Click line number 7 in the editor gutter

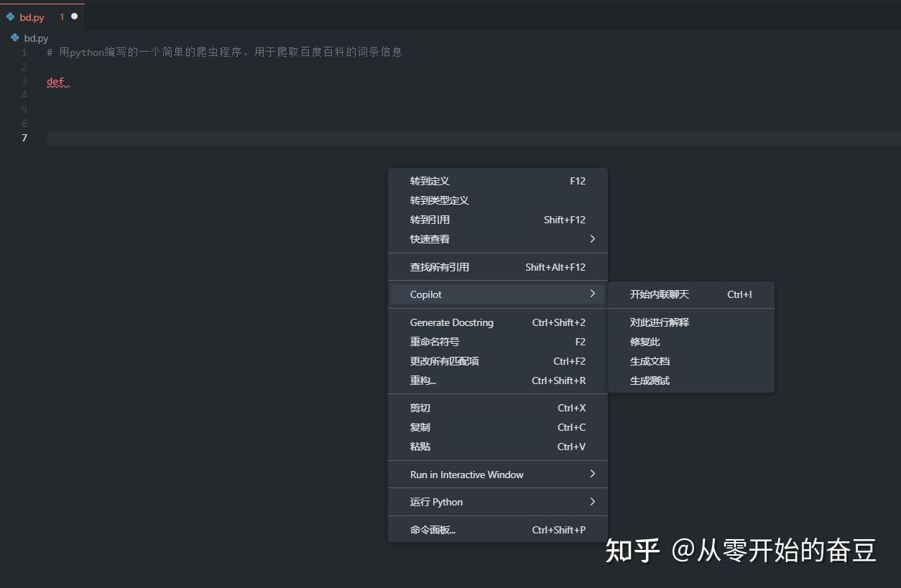click(24, 138)
